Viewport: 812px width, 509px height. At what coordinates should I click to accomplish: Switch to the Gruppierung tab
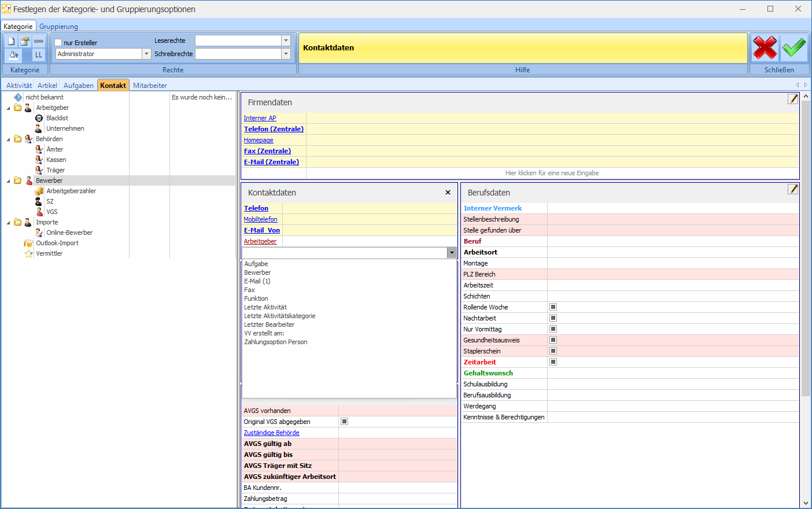coord(58,27)
